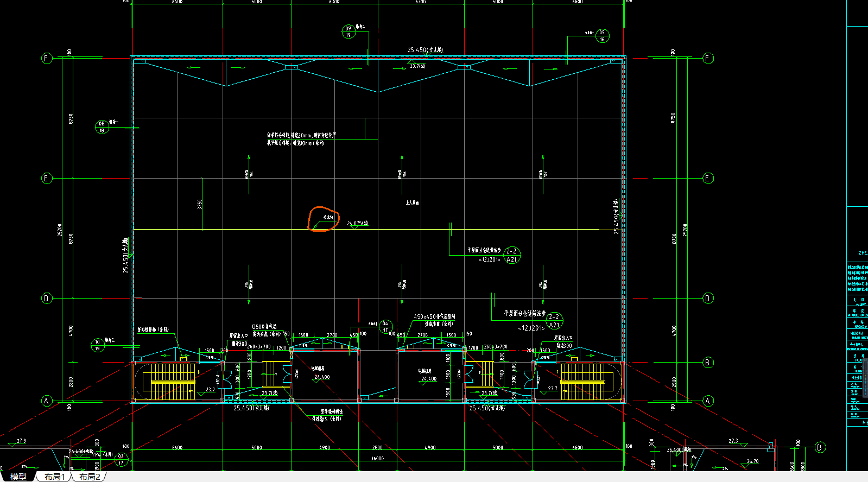868x482 pixels.
Task: Click axis bubble D on left side
Action: 47,298
